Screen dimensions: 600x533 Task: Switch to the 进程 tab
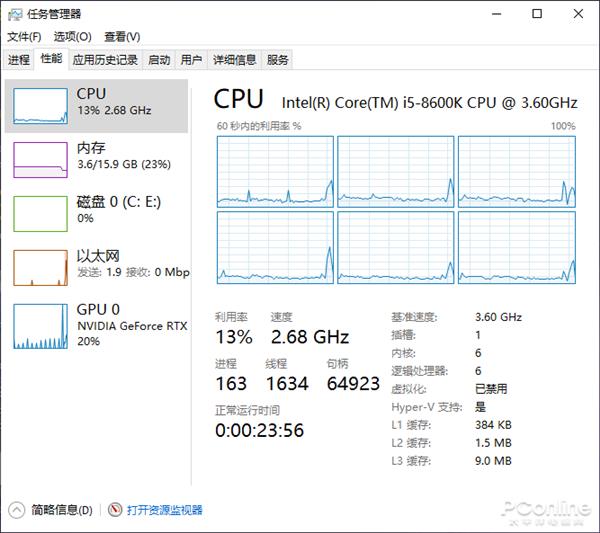pos(19,60)
